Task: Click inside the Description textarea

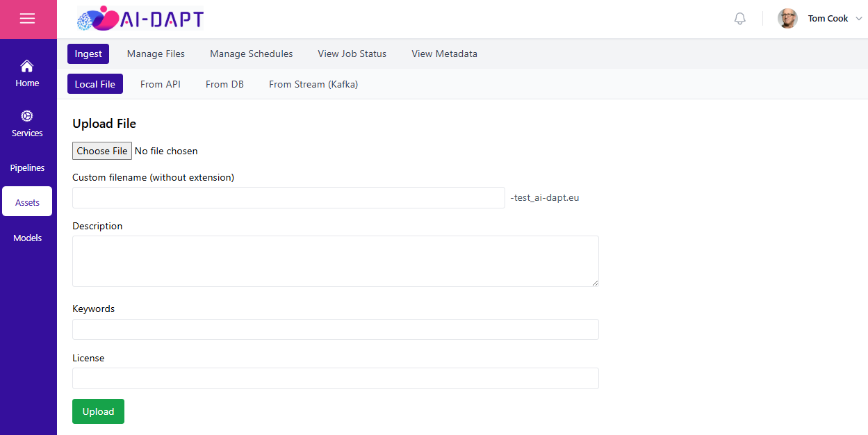Action: pyautogui.click(x=336, y=261)
